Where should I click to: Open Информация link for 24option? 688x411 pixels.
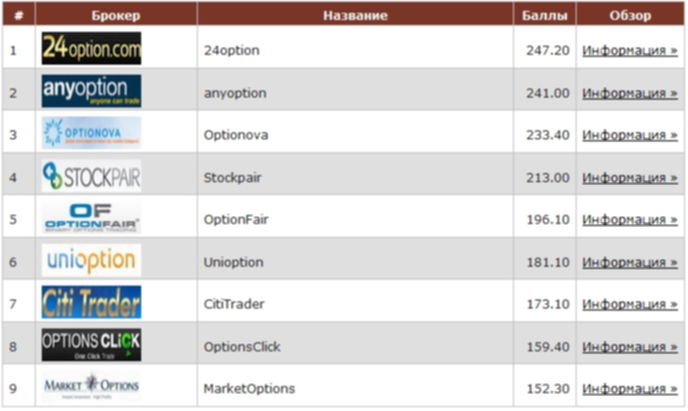click(x=630, y=50)
